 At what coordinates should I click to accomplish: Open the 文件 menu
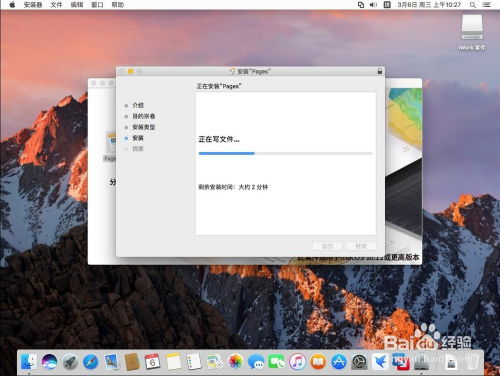tap(56, 5)
